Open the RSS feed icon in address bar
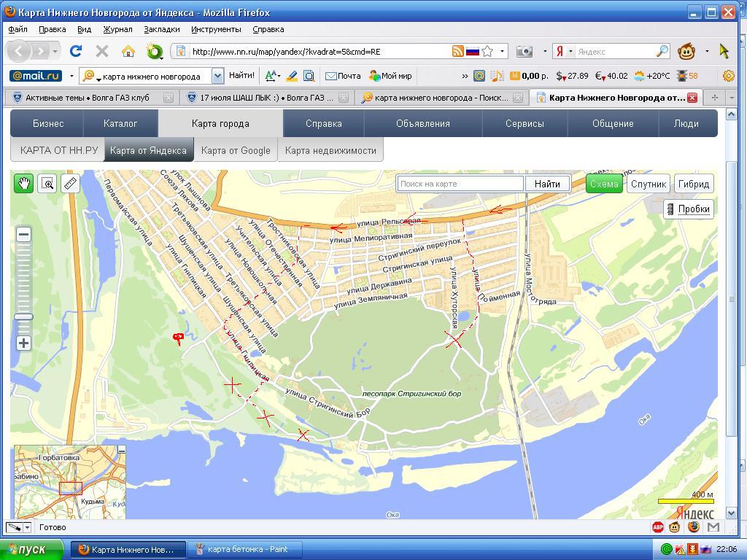 point(457,51)
